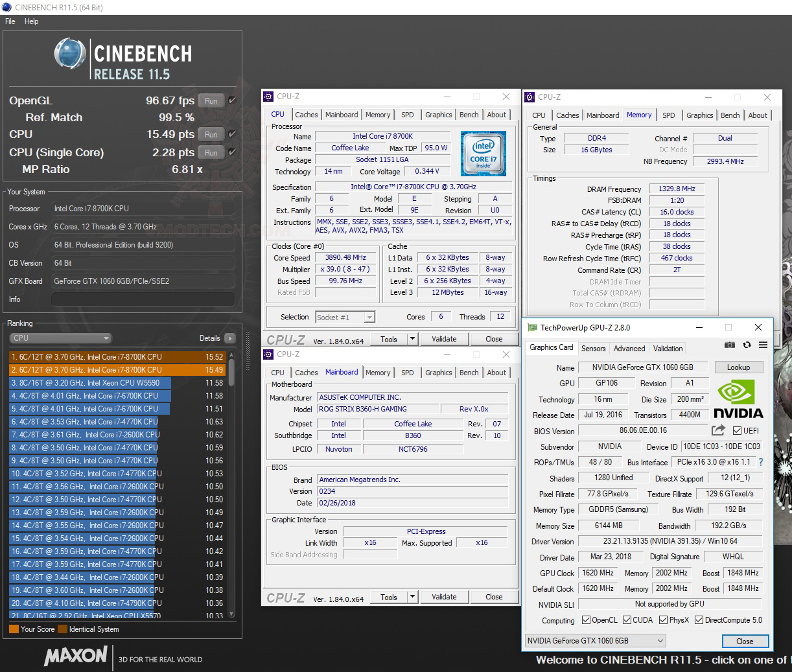This screenshot has height=672, width=792.
Task: Toggle the OpenGL test checkbox
Action: pos(233,100)
